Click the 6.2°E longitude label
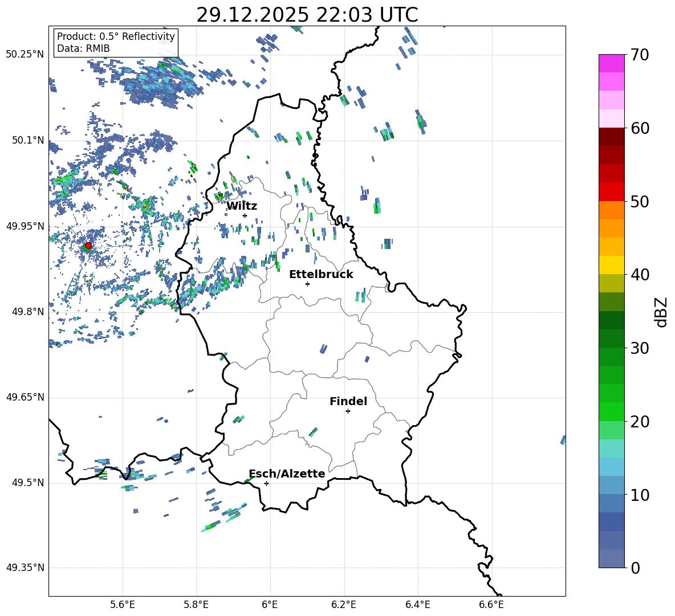Image resolution: width=675 pixels, height=616 pixels. click(x=344, y=605)
